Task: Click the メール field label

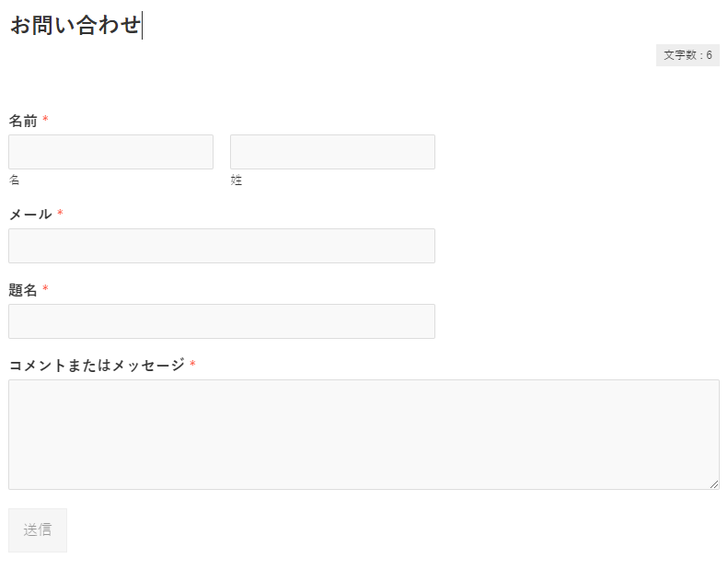Action: 30,215
